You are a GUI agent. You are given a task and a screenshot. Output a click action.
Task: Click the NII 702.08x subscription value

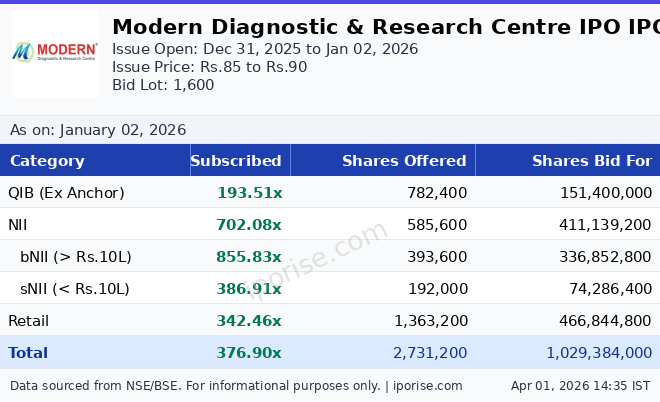pos(249,225)
